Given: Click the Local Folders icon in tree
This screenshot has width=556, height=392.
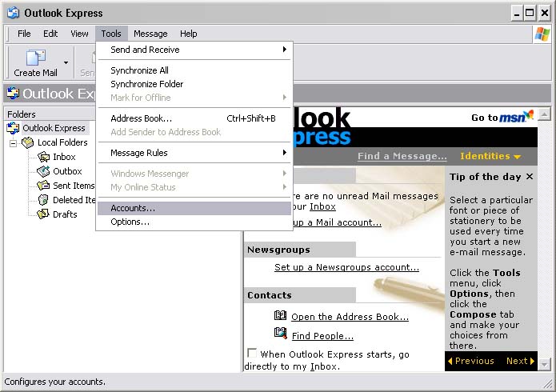Looking at the screenshot, I should point(28,142).
